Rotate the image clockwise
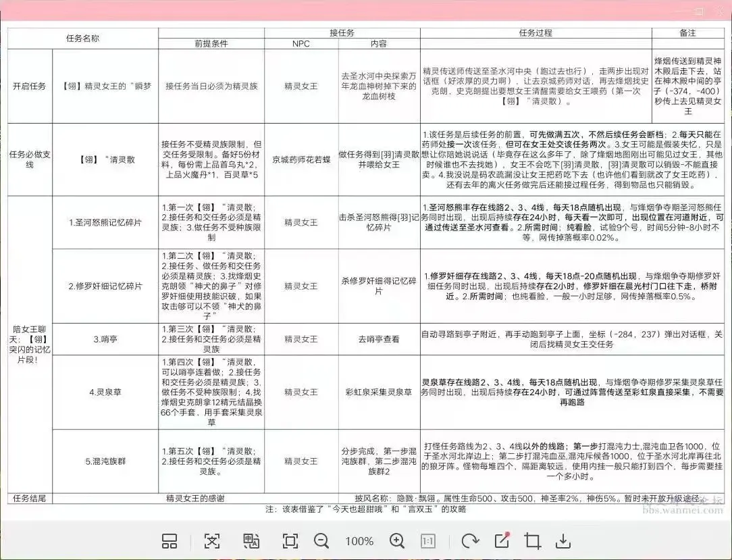The height and width of the screenshot is (560, 732). point(469,541)
